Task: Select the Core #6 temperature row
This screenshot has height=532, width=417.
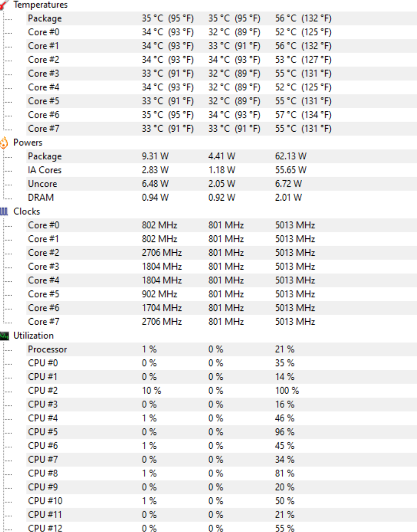Action: (222, 115)
